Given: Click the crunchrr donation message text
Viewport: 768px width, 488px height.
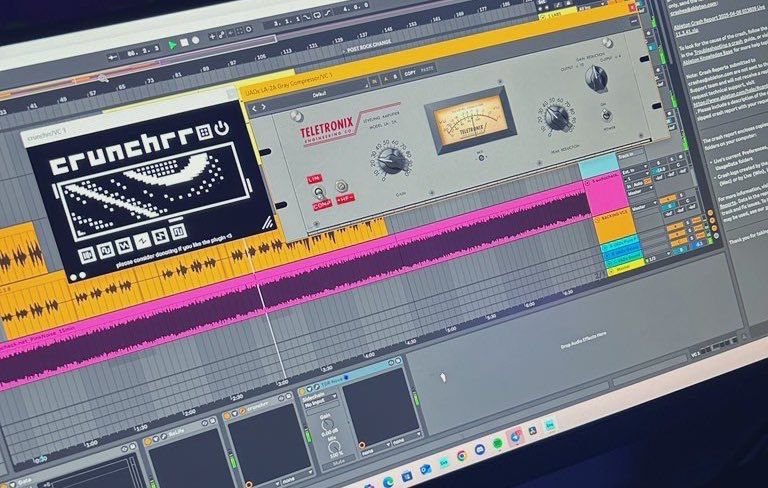Looking at the screenshot, I should click(x=174, y=250).
